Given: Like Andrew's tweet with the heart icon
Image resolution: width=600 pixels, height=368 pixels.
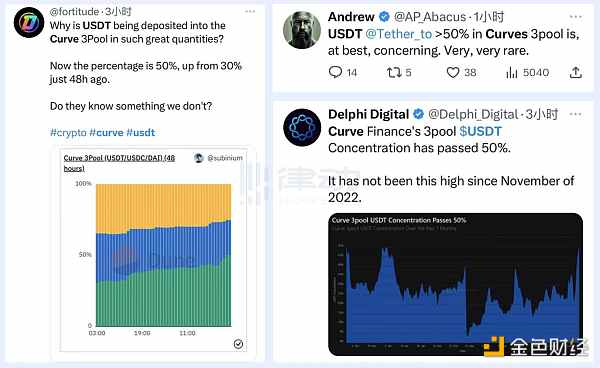Looking at the screenshot, I should tap(453, 72).
